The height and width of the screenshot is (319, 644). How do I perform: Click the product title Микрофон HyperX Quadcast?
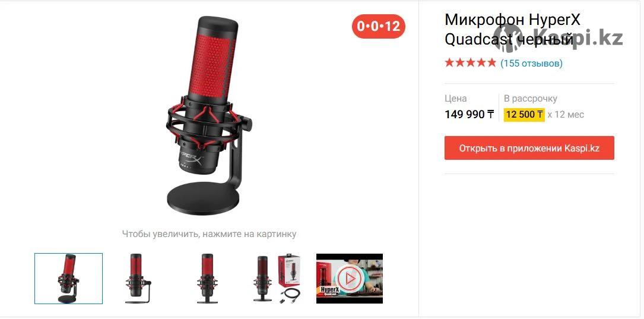[x=513, y=29]
